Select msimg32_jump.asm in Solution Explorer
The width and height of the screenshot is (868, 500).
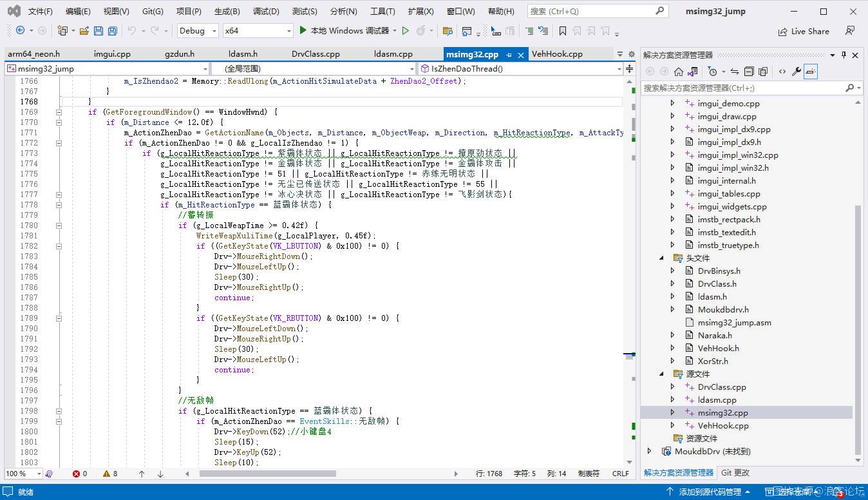[734, 322]
